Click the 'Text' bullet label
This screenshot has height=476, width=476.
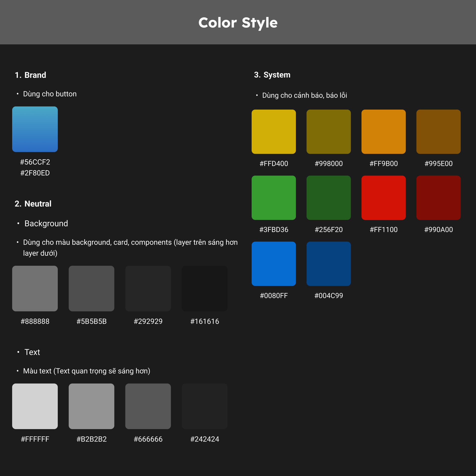click(32, 352)
